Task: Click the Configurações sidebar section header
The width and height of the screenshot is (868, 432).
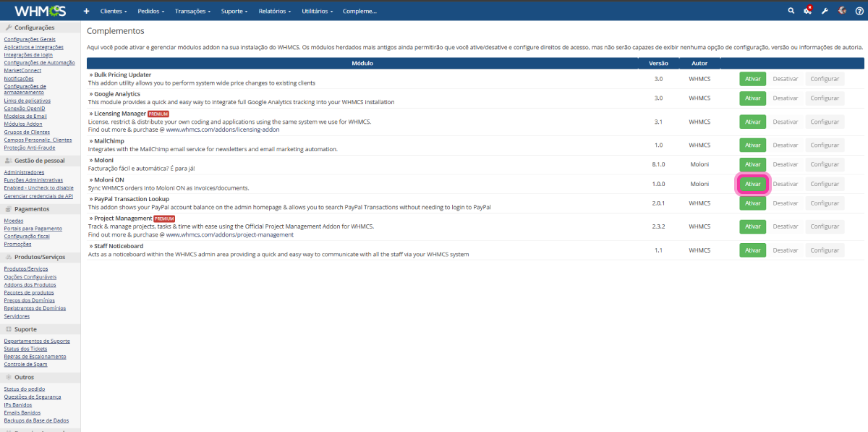Action: tap(40, 27)
